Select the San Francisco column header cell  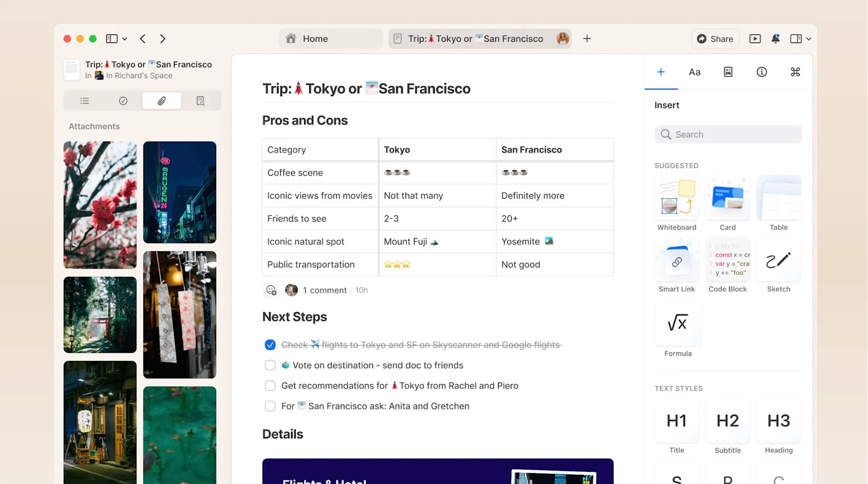[x=555, y=150]
